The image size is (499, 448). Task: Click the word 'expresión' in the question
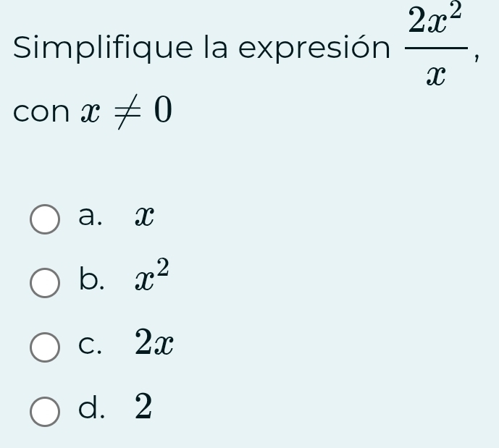(x=314, y=48)
